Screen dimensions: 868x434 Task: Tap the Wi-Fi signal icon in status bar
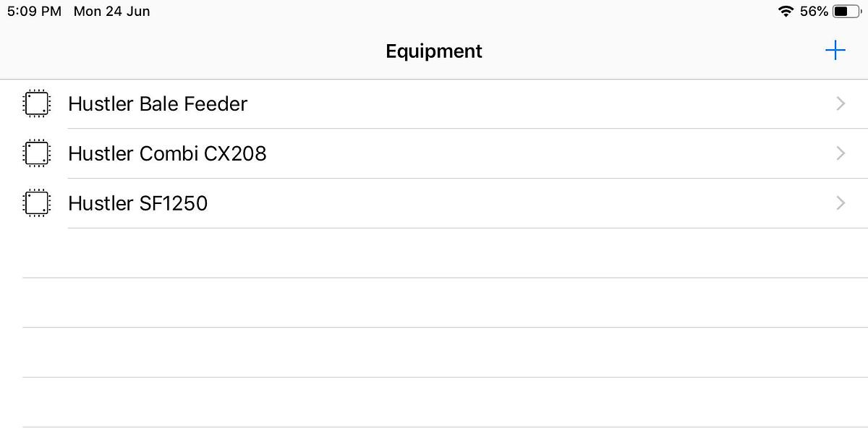(786, 11)
